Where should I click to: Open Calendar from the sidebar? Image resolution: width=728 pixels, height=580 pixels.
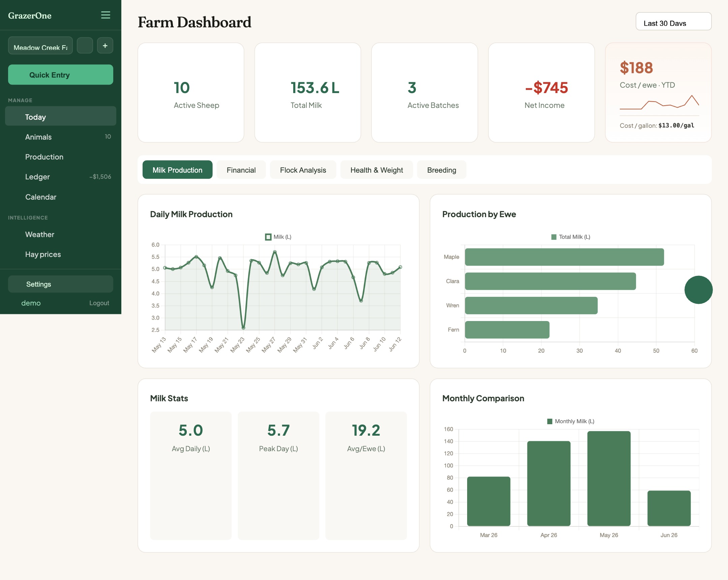tap(60, 197)
